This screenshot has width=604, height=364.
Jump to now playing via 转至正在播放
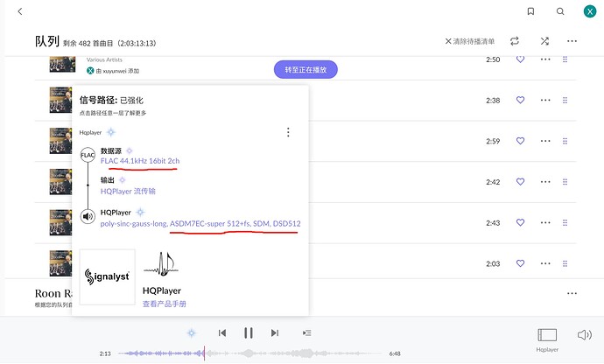306,70
